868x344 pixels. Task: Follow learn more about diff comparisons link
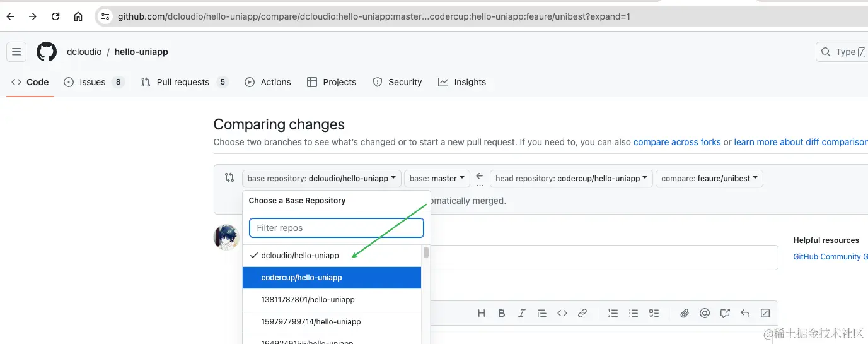[801, 142]
